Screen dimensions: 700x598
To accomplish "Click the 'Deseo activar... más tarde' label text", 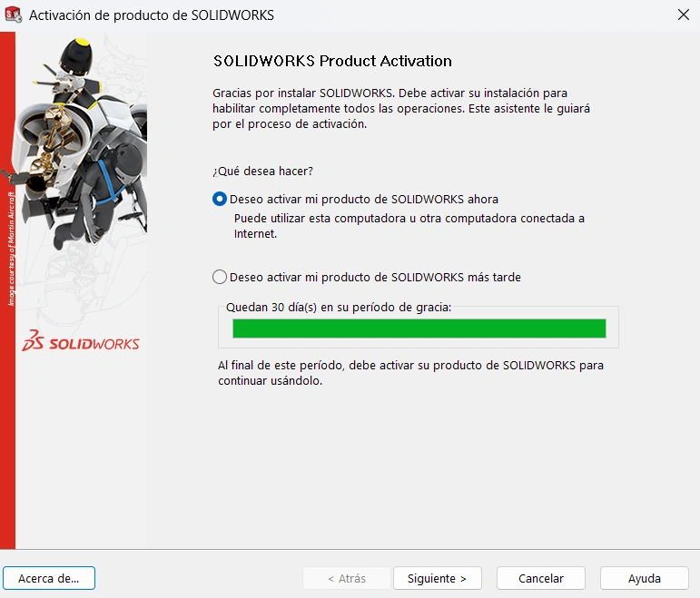I will (x=375, y=277).
